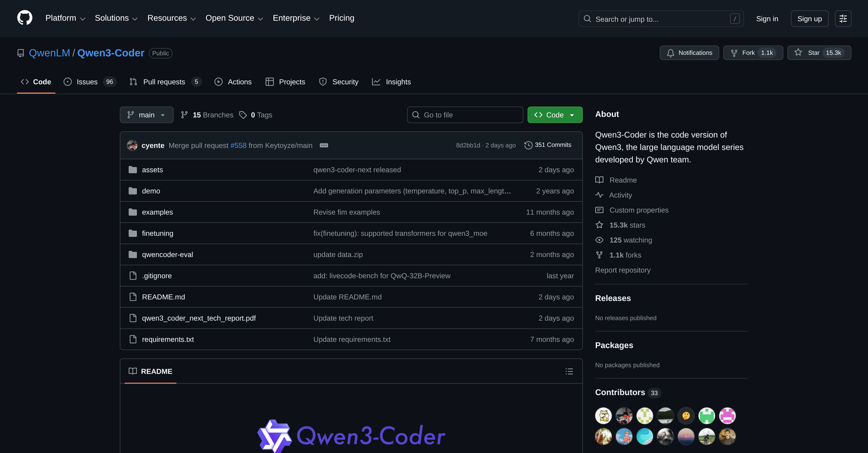
Task: Click the assets folder icon
Action: coord(133,169)
